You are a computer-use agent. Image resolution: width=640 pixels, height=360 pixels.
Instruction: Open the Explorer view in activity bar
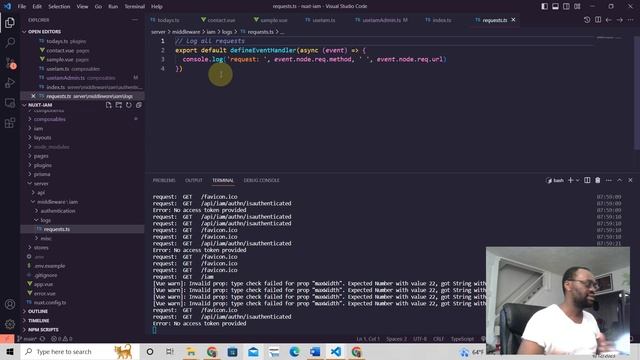(x=10, y=22)
